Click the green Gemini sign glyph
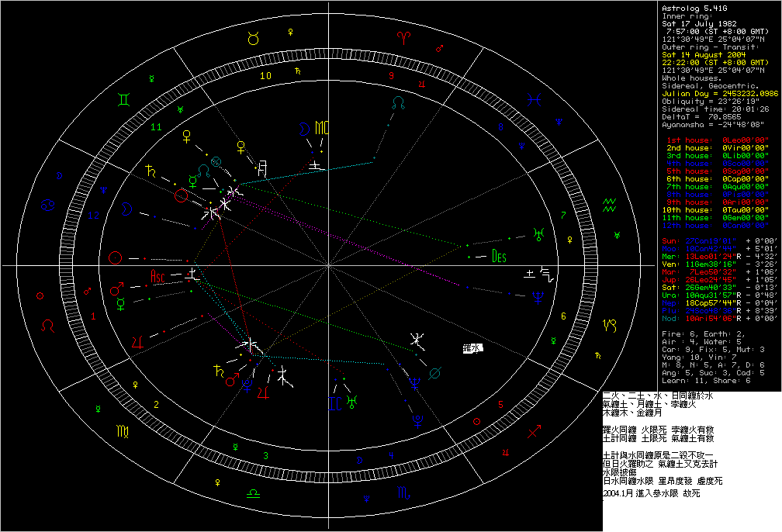This screenshot has height=532, width=782. [x=124, y=98]
